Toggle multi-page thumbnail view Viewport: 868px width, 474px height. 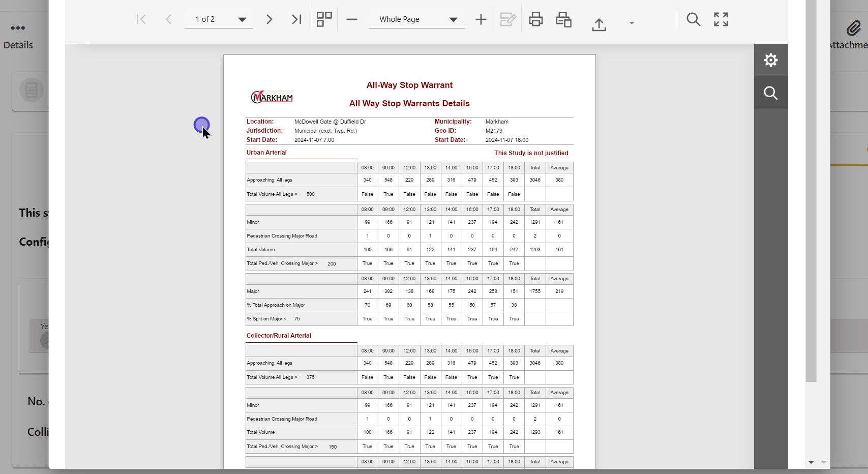pos(324,20)
